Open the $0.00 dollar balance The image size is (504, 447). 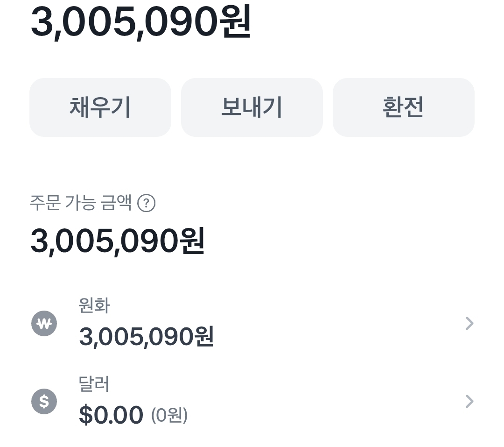[x=111, y=415]
